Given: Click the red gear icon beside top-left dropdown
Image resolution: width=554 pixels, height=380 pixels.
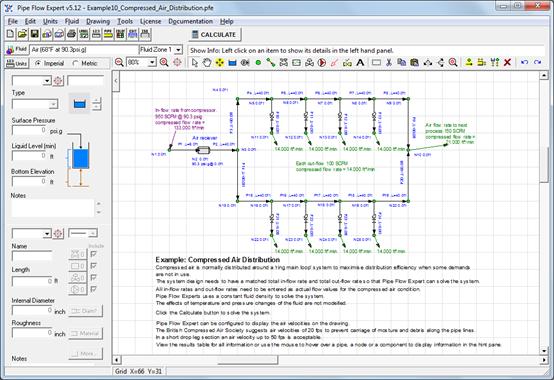Looking at the screenshot, I should coord(58,81).
